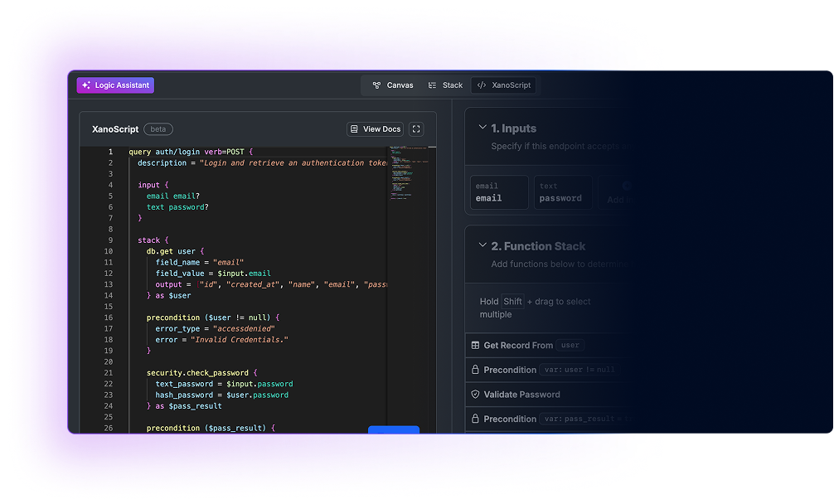Select the email input field chip
The height and width of the screenshot is (504, 834).
pos(499,192)
